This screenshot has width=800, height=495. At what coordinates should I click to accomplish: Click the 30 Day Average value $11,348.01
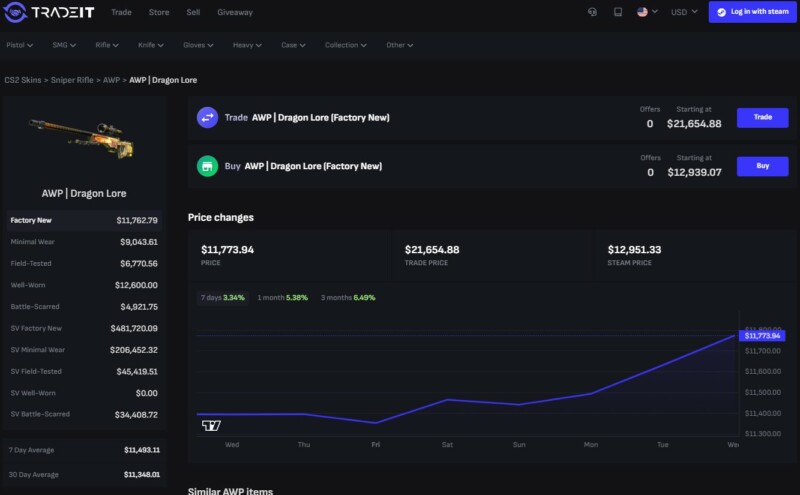click(142, 475)
